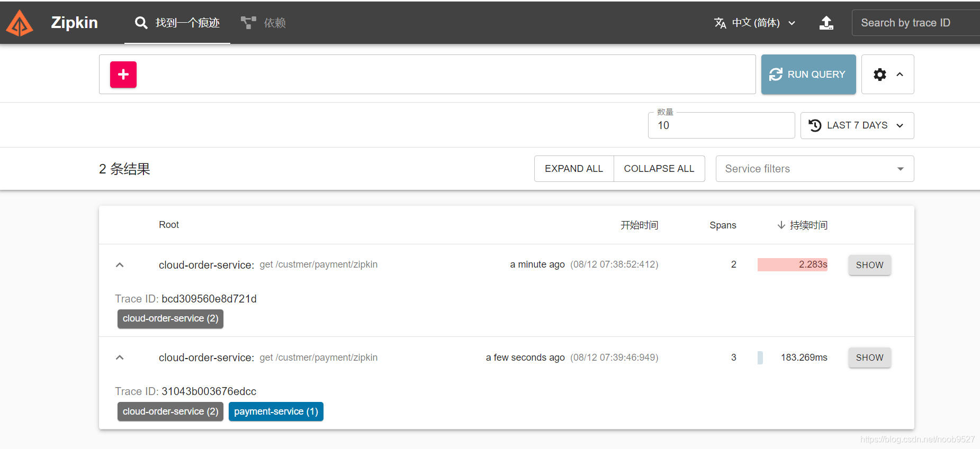
Task: Click the payment-service (1) badge
Action: [276, 411]
